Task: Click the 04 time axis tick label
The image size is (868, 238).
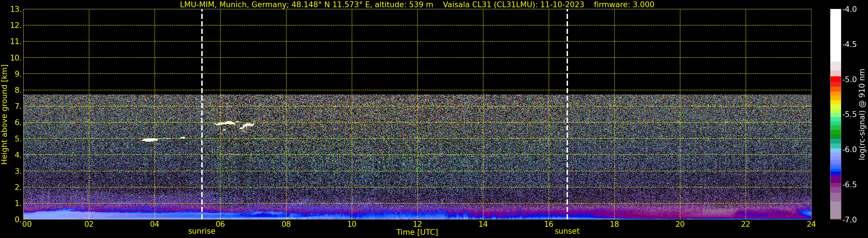Action: pos(155,224)
